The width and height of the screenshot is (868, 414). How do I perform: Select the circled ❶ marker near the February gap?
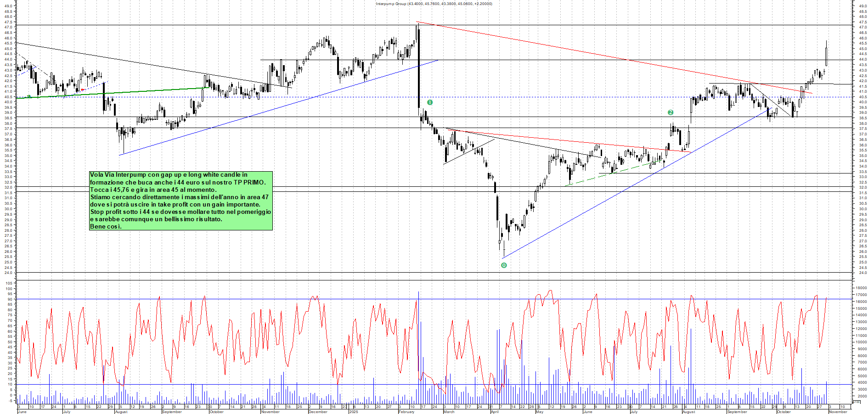pos(430,102)
